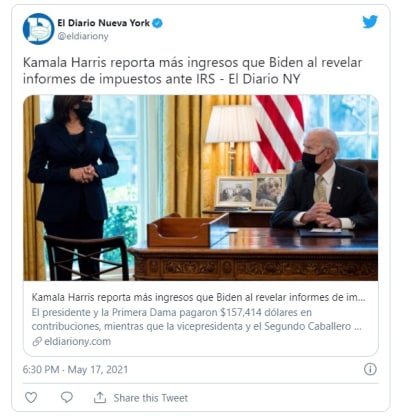400x416 pixels.
Task: Open the Twitter bird logo
Action: [370, 22]
